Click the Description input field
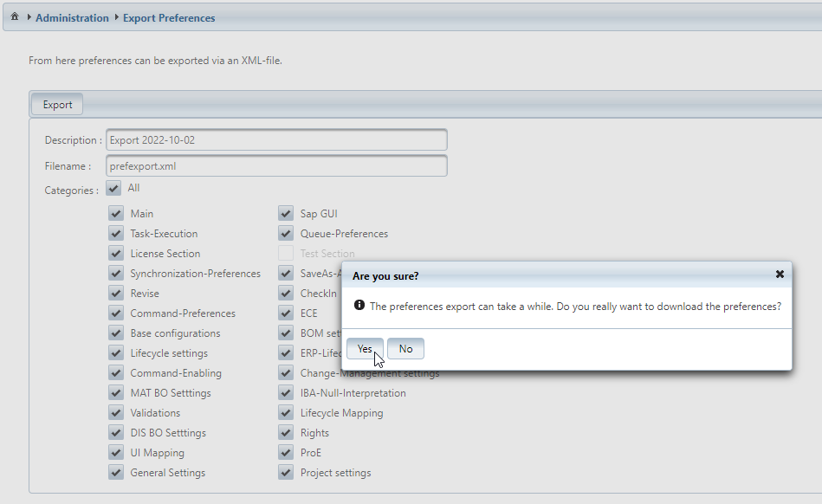822x504 pixels. point(276,140)
